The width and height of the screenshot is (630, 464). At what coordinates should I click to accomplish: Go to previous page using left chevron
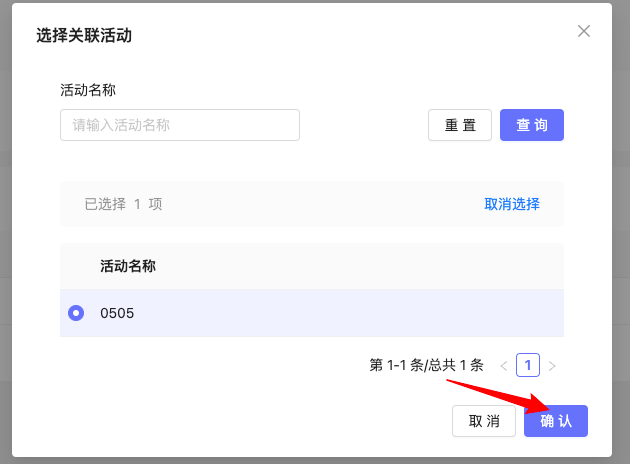(x=504, y=366)
